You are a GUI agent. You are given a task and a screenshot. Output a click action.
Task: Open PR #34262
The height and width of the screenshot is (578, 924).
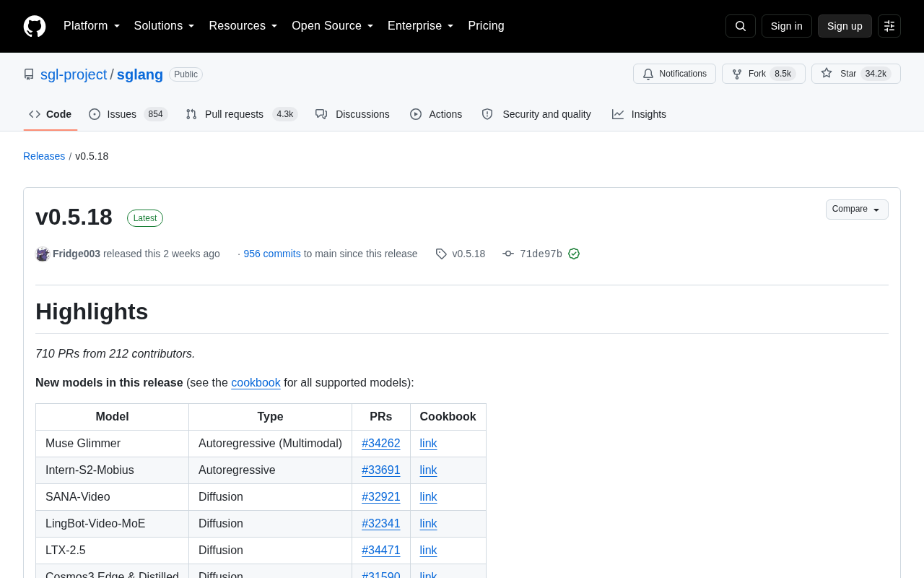381,444
